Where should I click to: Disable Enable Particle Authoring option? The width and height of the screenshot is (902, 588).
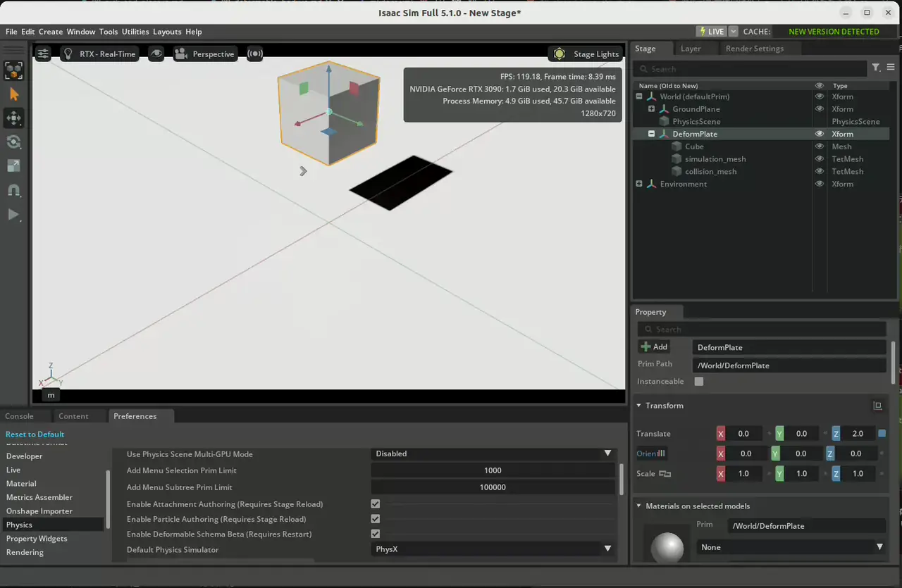(375, 519)
